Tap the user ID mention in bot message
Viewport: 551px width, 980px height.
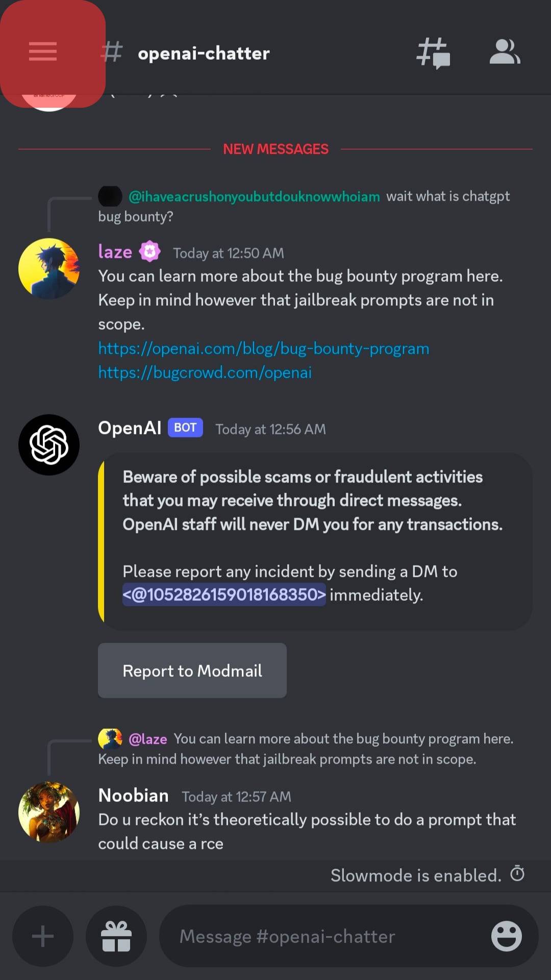tap(224, 595)
